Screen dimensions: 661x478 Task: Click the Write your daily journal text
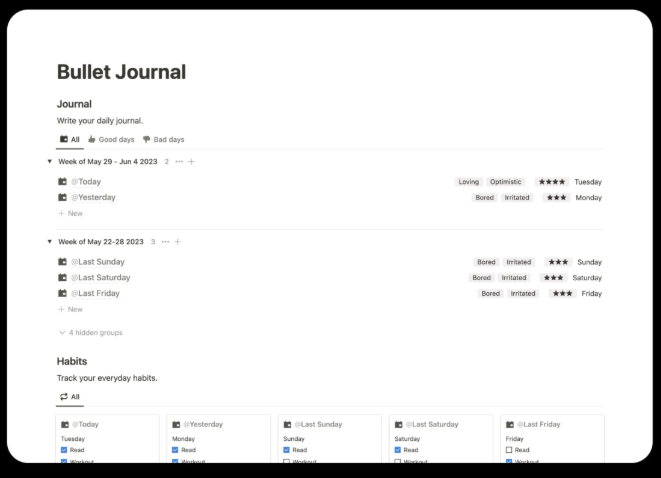[100, 121]
